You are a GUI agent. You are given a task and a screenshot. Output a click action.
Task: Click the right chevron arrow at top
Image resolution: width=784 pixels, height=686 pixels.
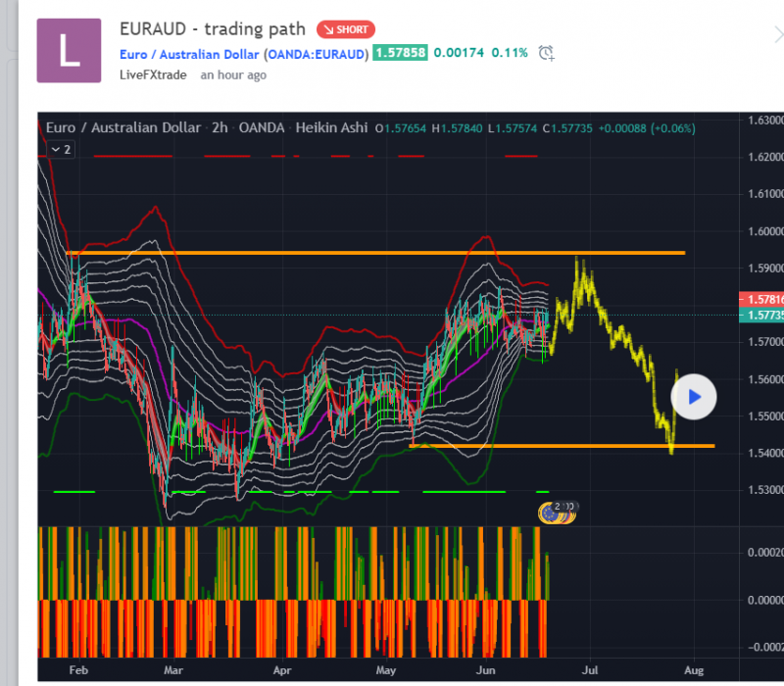coord(777,34)
